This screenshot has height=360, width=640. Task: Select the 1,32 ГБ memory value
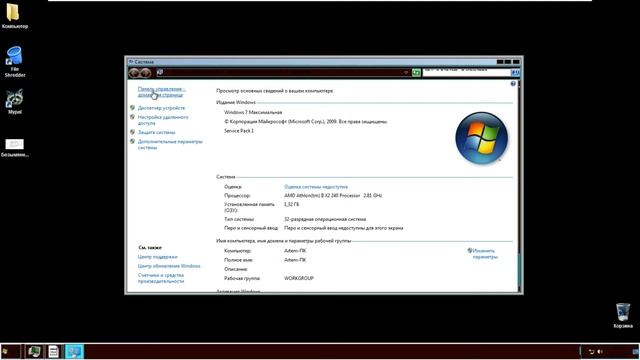tap(291, 204)
